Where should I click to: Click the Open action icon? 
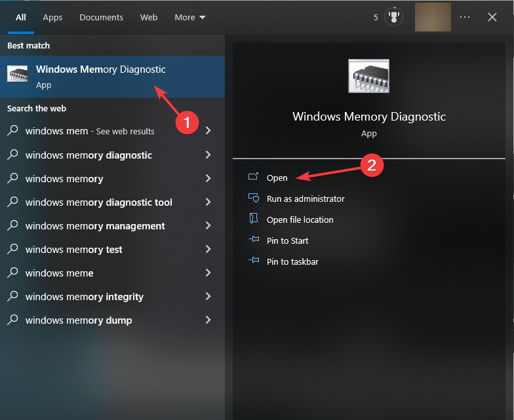point(253,177)
